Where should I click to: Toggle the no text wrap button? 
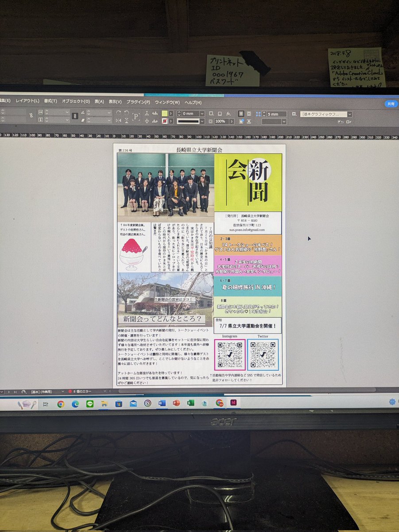click(241, 113)
